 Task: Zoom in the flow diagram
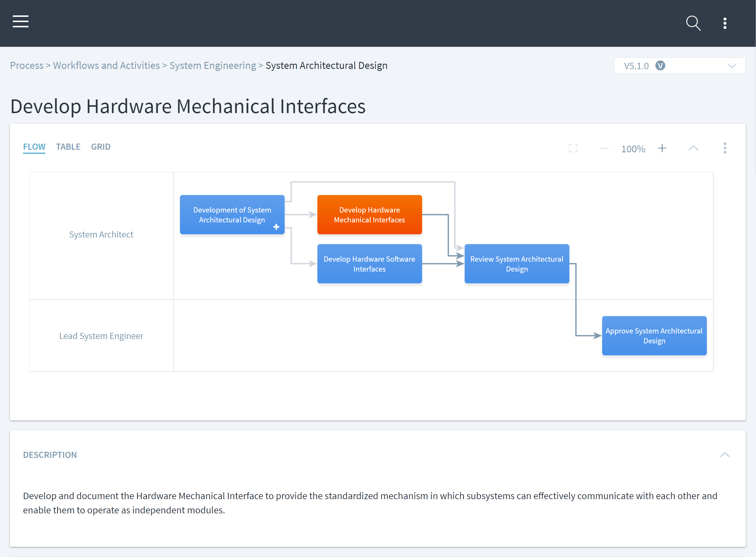point(662,148)
